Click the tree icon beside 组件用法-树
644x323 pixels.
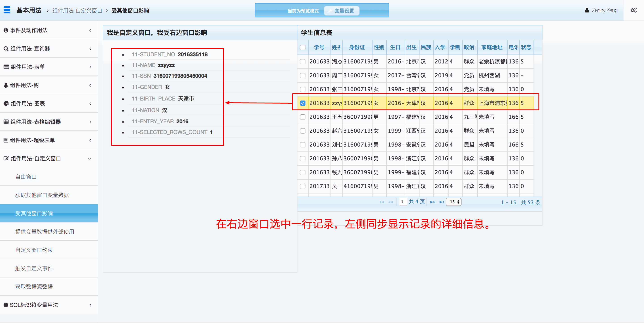point(6,85)
